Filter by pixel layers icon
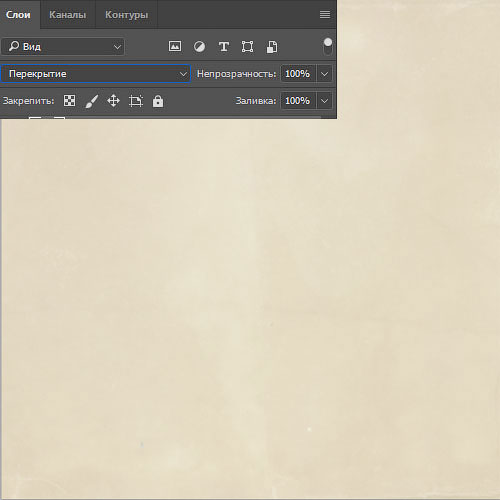This screenshot has height=500, width=500. tap(175, 46)
